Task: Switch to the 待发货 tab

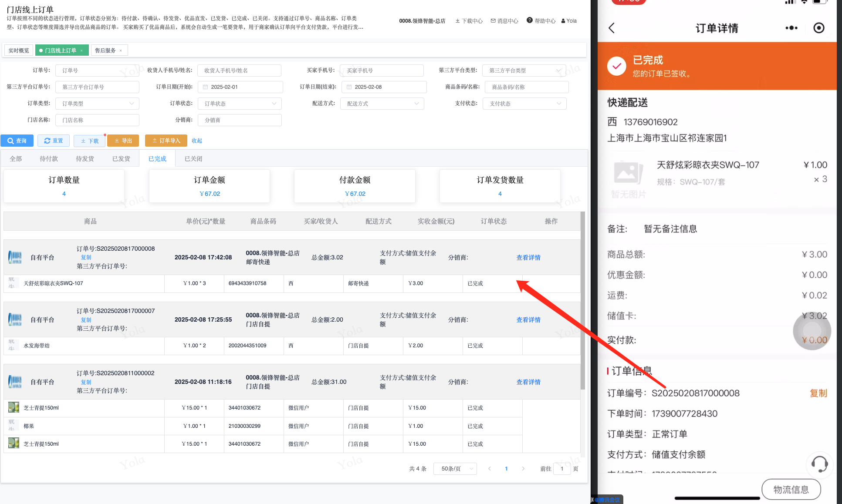Action: pos(85,159)
